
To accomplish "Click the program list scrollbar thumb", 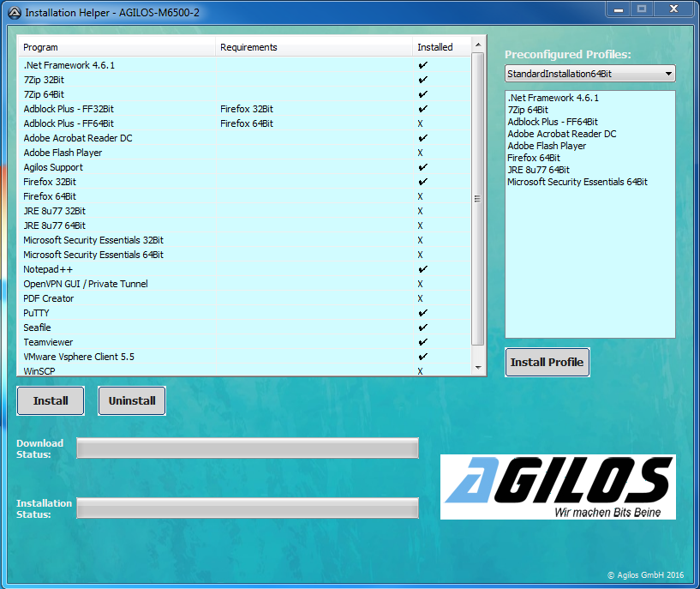I will click(478, 199).
